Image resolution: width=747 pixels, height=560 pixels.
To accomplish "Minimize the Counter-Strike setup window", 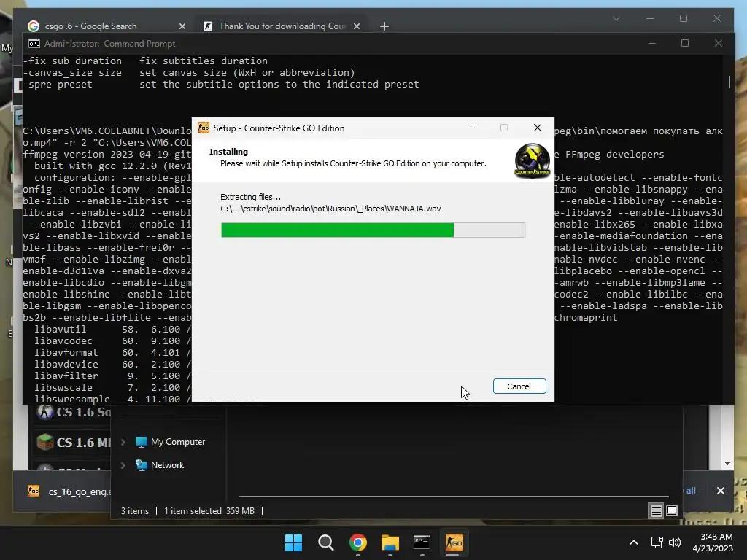I will [471, 128].
